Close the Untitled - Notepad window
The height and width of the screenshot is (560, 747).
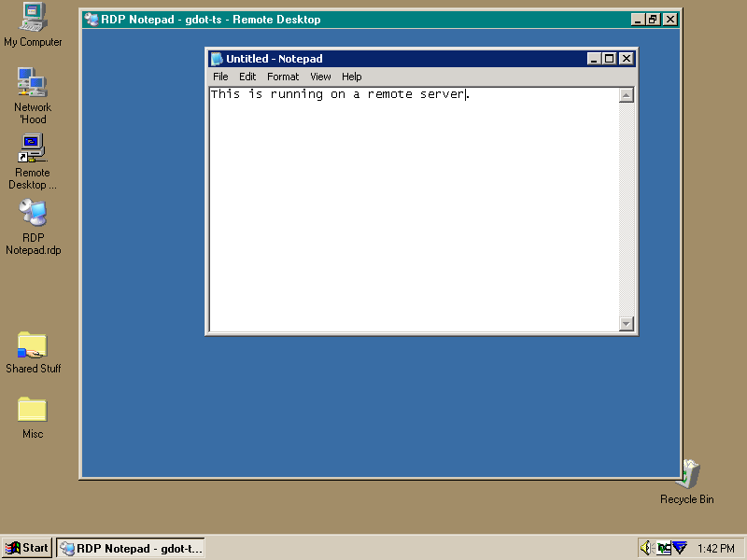tap(626, 59)
